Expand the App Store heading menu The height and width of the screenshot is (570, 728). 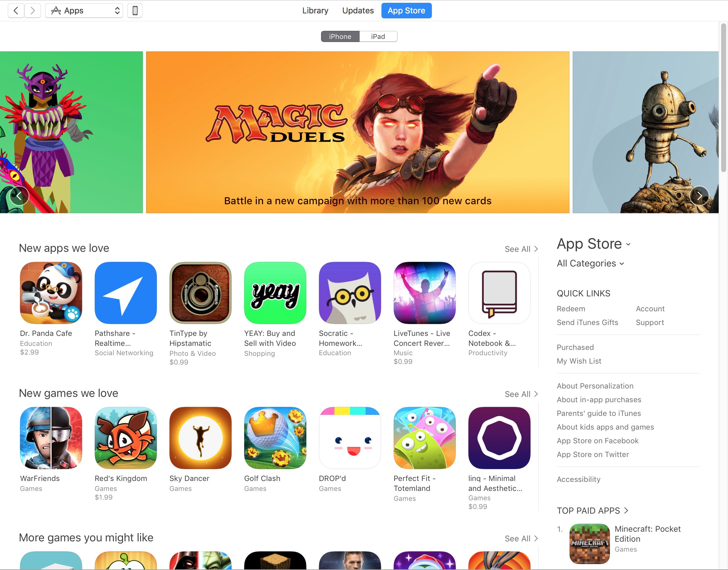click(x=593, y=244)
